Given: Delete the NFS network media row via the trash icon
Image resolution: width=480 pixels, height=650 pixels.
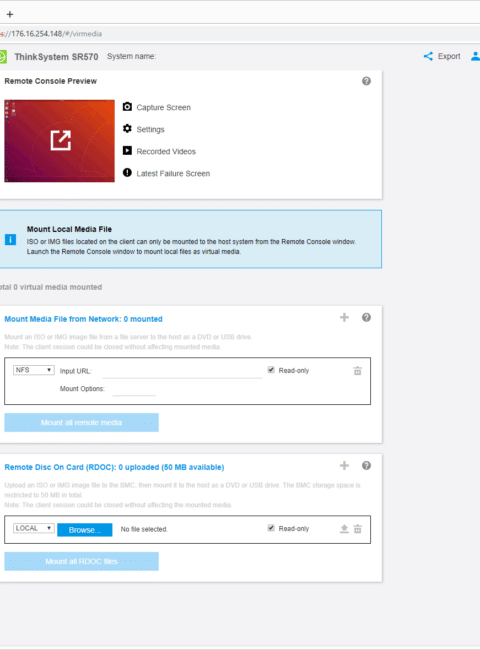Looking at the screenshot, I should pos(358,371).
